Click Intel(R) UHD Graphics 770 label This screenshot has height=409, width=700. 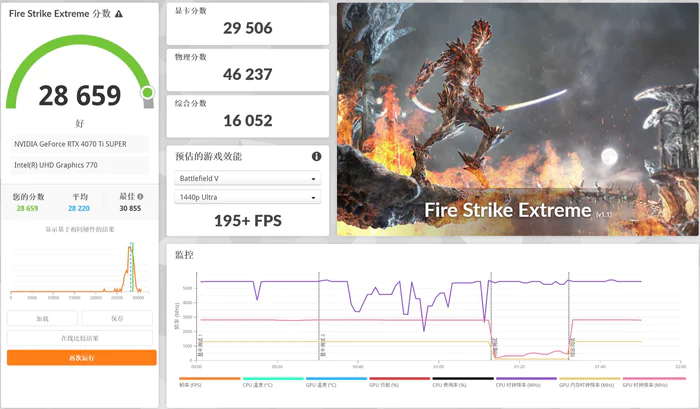click(x=56, y=165)
